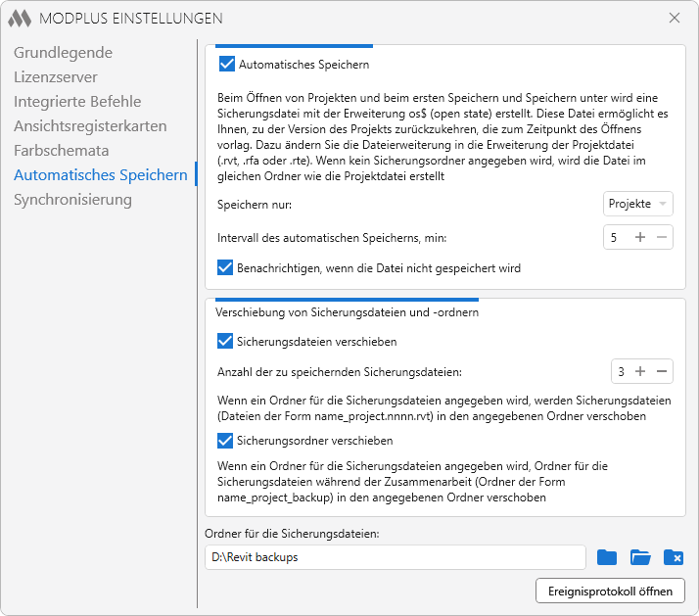
Task: Switch to Synchronisierung section
Action: (72, 200)
